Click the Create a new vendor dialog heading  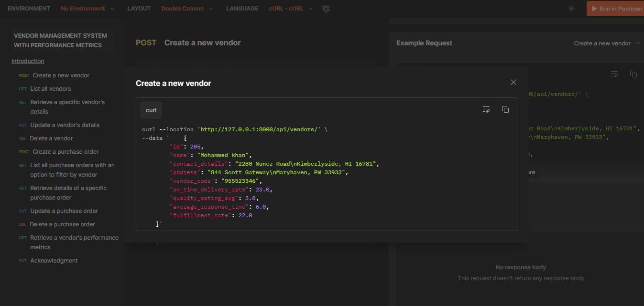(x=174, y=83)
